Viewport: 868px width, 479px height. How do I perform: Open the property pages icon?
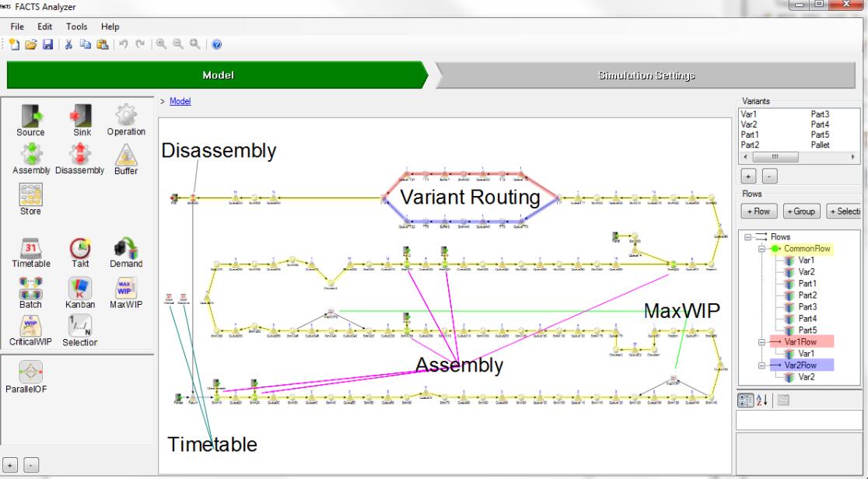tap(782, 400)
